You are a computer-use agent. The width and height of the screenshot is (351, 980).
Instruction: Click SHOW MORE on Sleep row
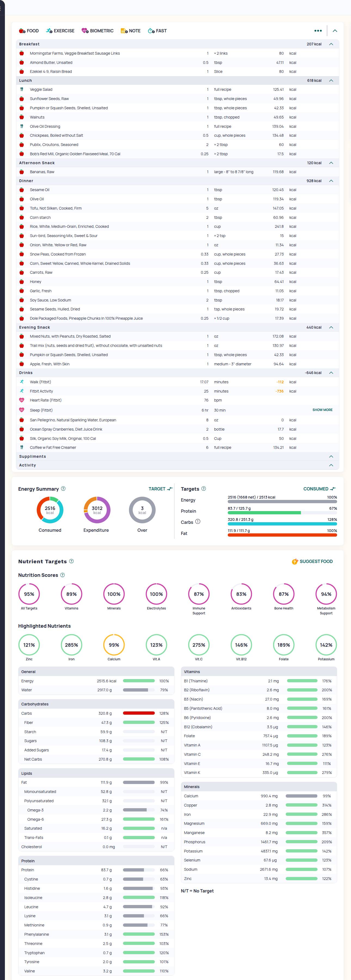(x=322, y=410)
